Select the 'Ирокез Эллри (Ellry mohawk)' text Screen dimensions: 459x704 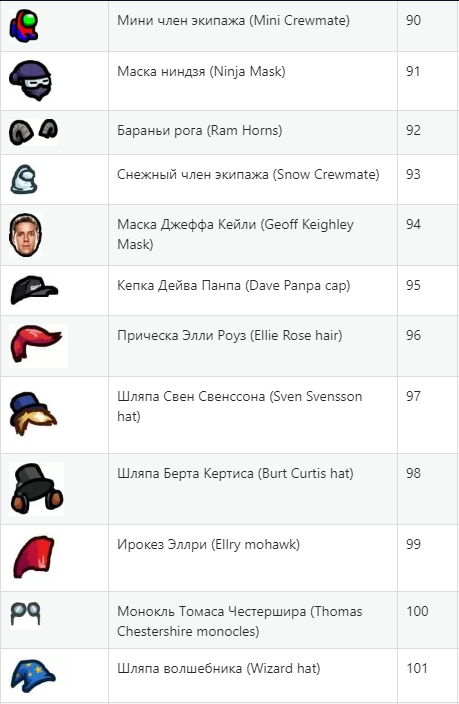[x=208, y=544]
